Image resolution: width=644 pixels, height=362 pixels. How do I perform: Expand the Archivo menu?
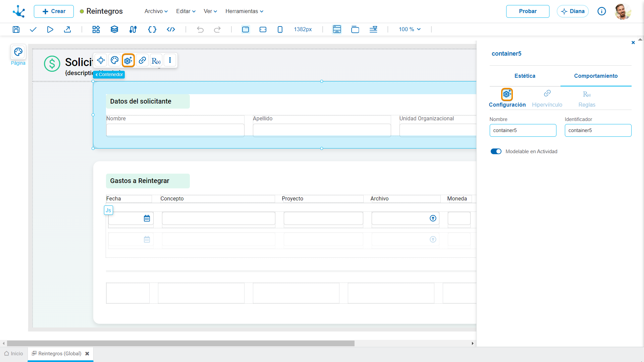(156, 11)
